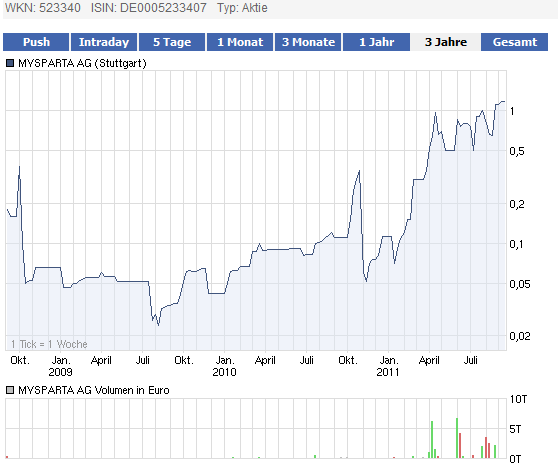Click the gray Volumen legend square
558x471 pixels.
click(x=10, y=390)
